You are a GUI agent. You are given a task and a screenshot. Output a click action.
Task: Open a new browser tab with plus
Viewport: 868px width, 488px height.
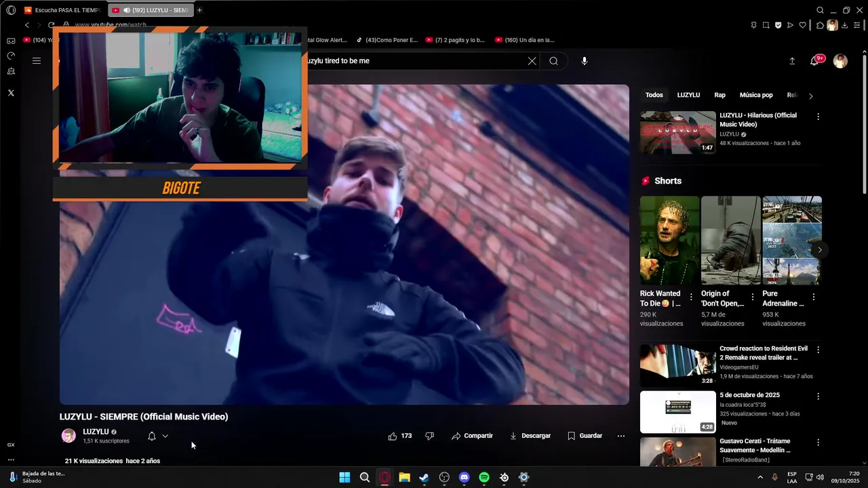(199, 10)
